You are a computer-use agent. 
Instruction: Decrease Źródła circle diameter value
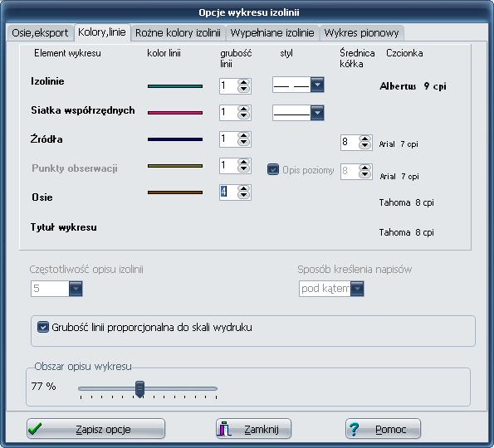pyautogui.click(x=364, y=145)
